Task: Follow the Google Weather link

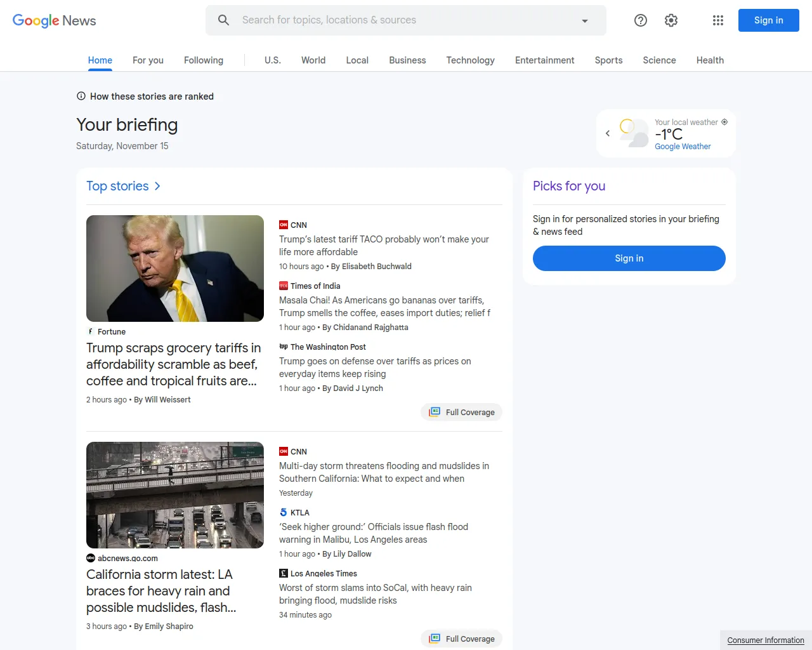Action: tap(683, 147)
